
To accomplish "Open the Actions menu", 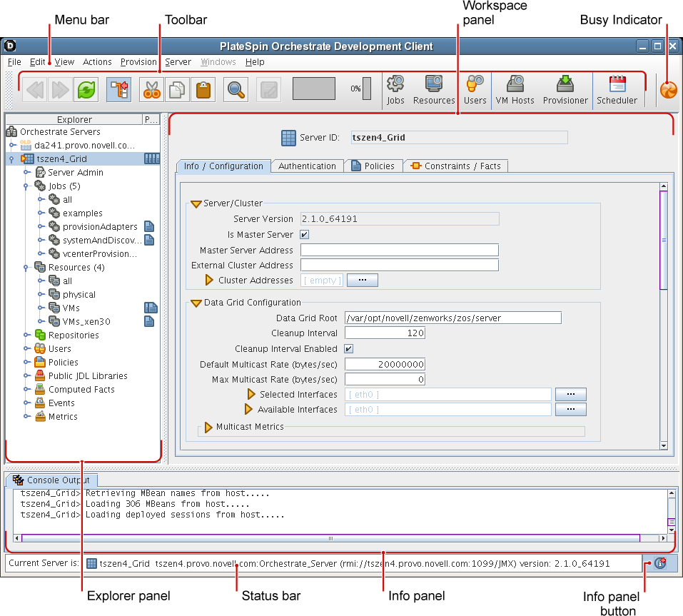I will tap(97, 62).
